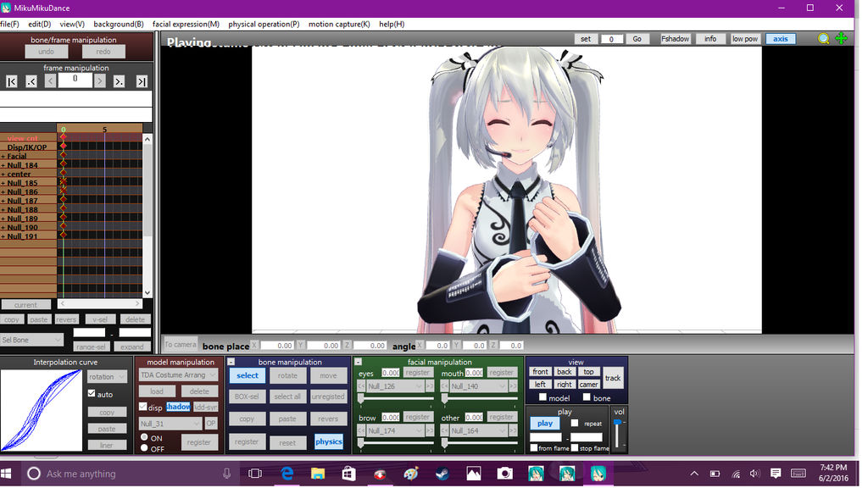Collapse the facial manipulation panel with minus icon
Screen dimensions: 868x488
click(359, 362)
